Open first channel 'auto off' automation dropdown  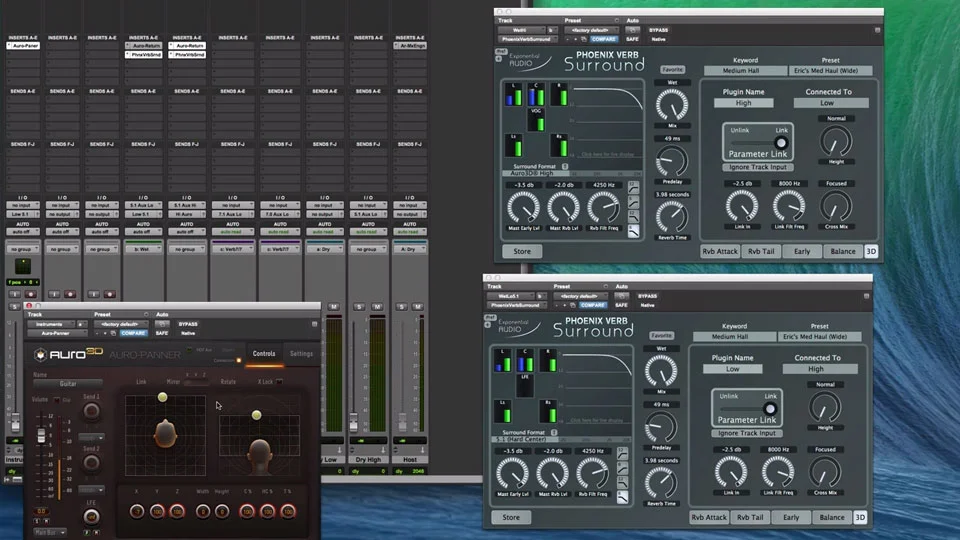click(x=23, y=231)
